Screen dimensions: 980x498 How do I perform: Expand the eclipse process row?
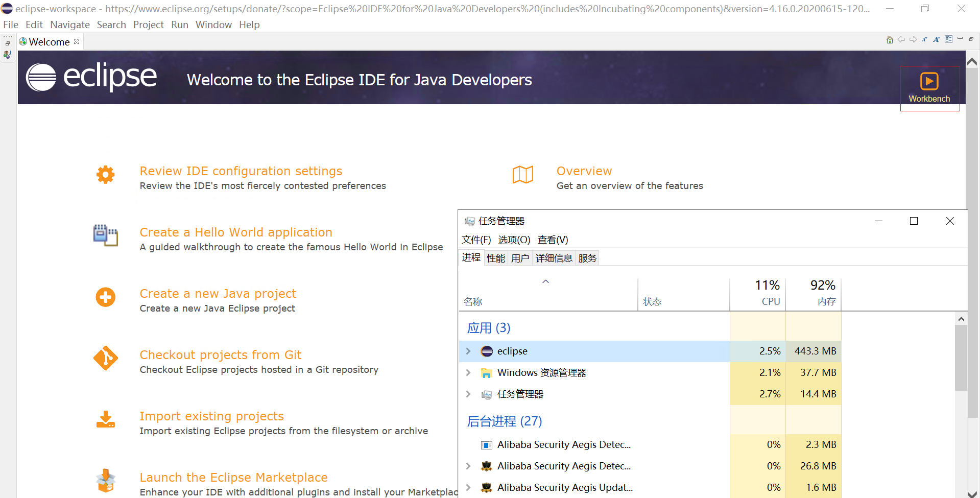pos(468,351)
